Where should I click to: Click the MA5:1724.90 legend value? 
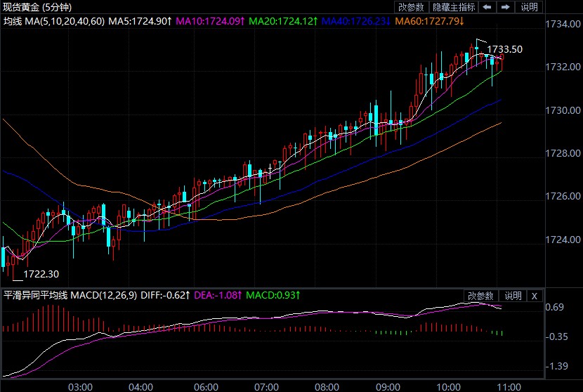pyautogui.click(x=140, y=21)
